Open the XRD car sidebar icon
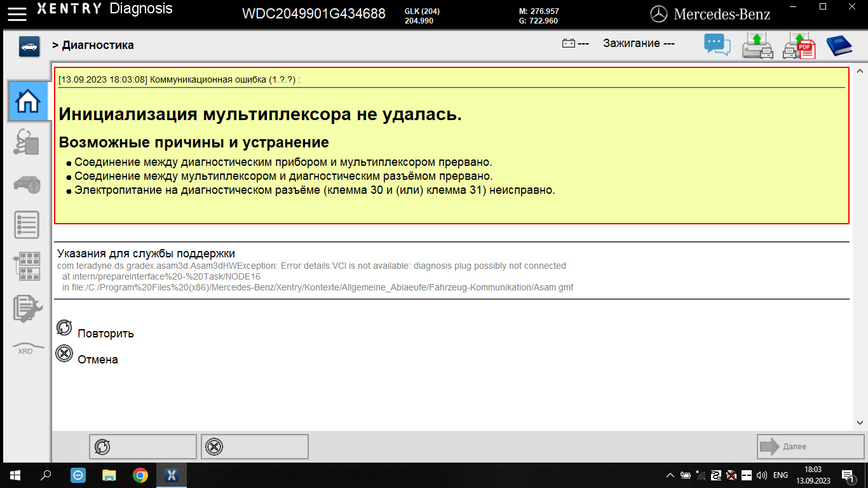The image size is (868, 488). (x=28, y=348)
